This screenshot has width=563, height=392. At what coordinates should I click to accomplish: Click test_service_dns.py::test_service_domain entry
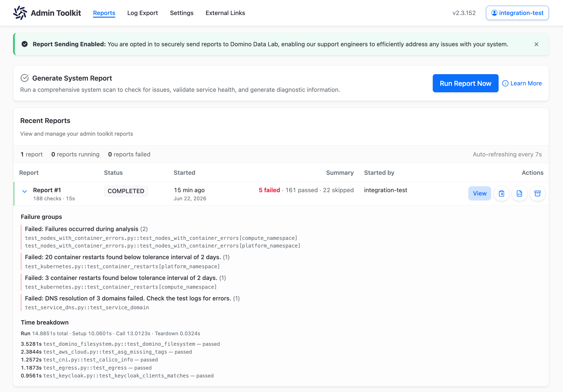[x=87, y=307]
